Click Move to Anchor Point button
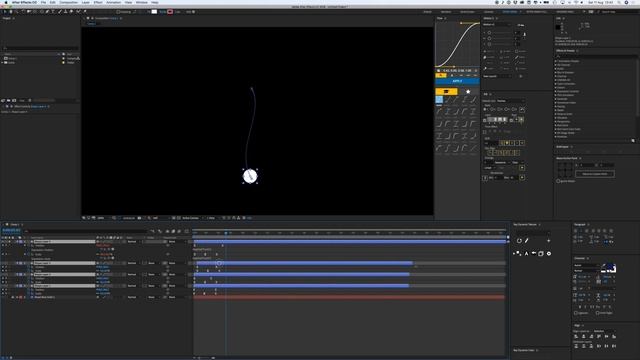This screenshot has width=640, height=360. [595, 174]
